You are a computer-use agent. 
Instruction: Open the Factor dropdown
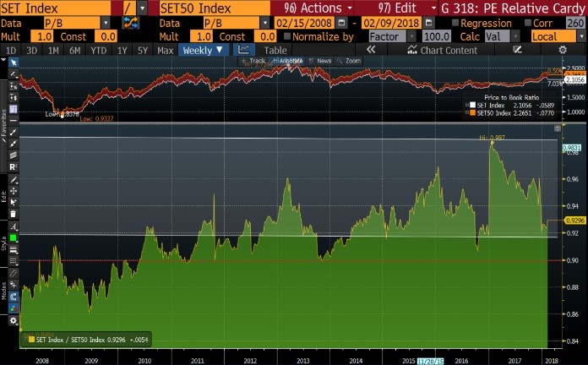tap(411, 37)
